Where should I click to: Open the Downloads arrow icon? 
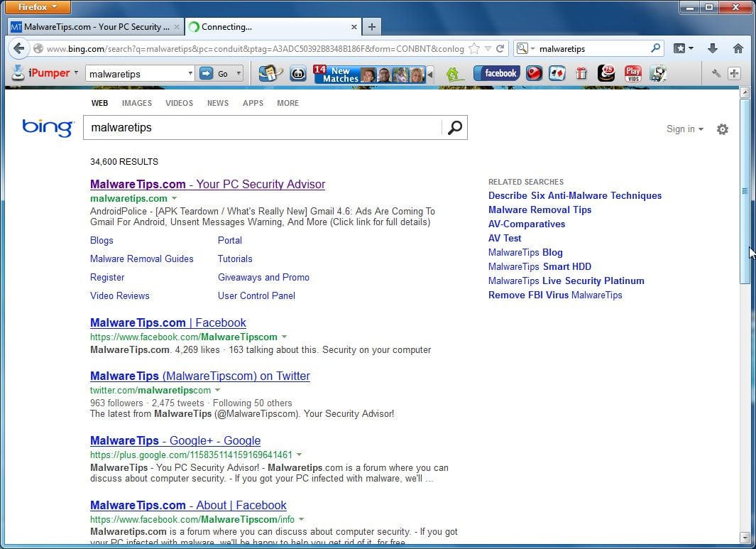(x=713, y=48)
